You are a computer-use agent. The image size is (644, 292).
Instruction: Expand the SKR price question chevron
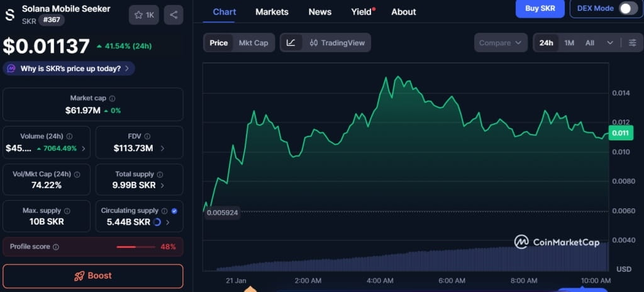point(127,69)
